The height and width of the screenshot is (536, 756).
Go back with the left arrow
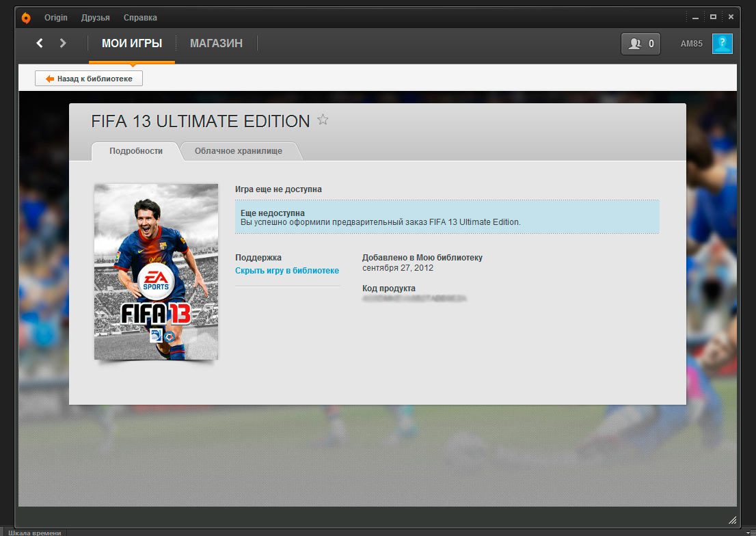tap(40, 44)
